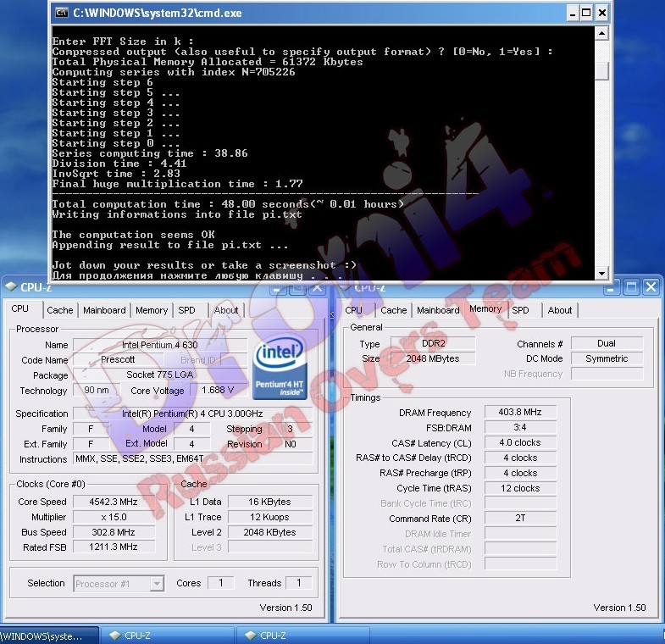This screenshot has height=644, width=665.
Task: Click the L1 Trace value 12 Kuops
Action: [x=269, y=517]
